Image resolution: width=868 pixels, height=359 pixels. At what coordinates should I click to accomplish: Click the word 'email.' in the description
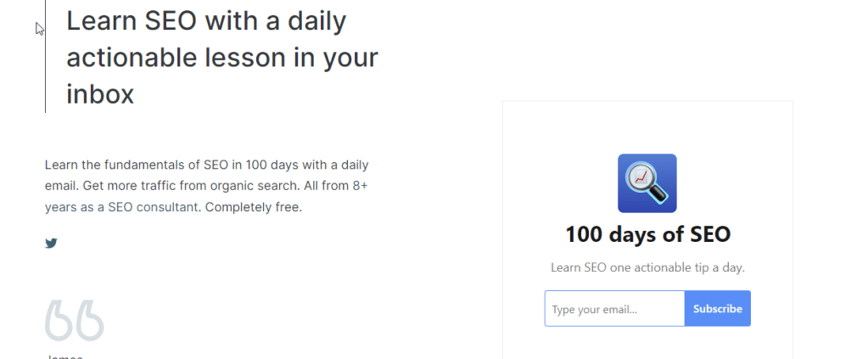click(x=62, y=185)
